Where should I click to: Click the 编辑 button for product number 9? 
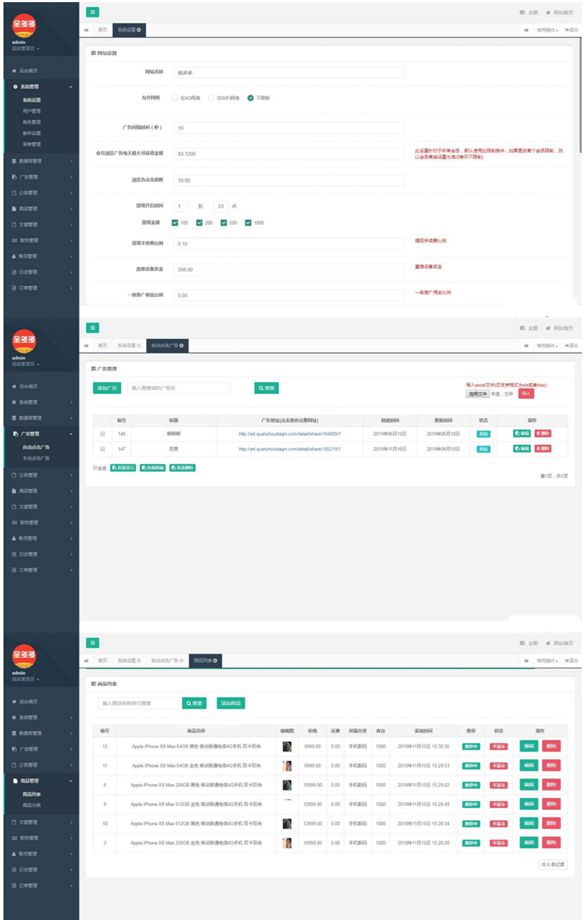pyautogui.click(x=528, y=804)
